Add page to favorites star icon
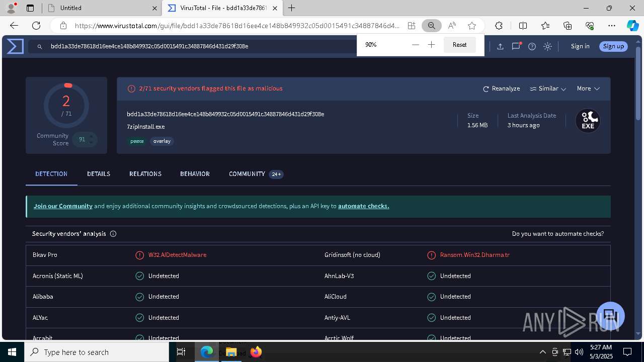 click(x=471, y=26)
